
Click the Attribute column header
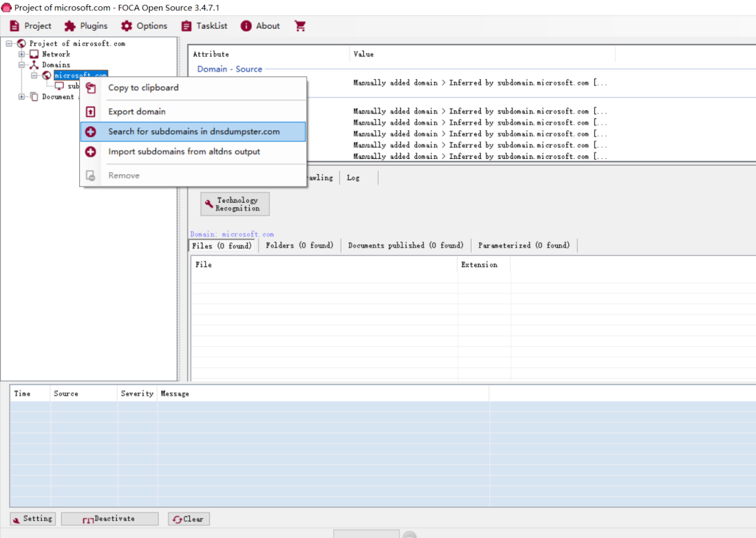pyautogui.click(x=269, y=55)
